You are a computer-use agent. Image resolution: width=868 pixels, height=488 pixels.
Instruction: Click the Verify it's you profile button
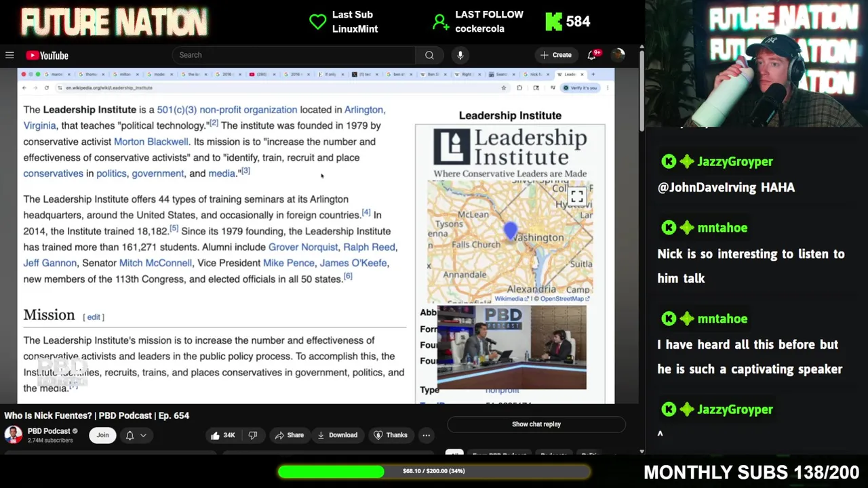point(580,88)
